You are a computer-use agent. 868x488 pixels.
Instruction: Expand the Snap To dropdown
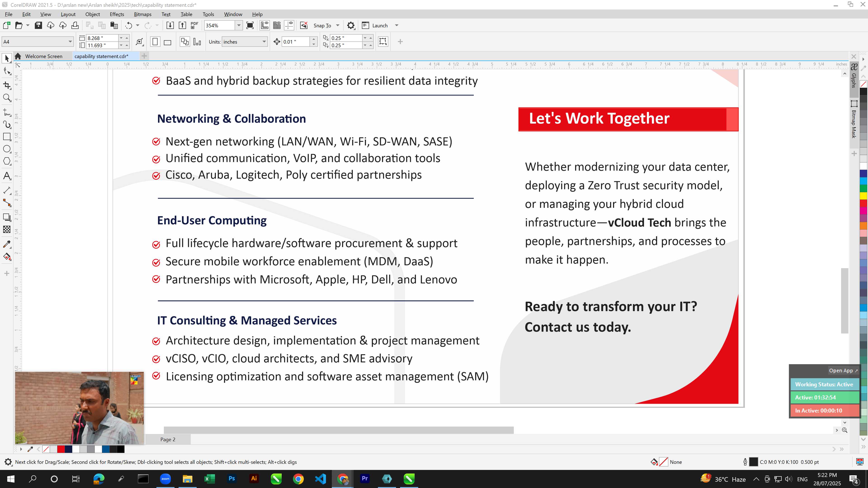click(x=338, y=25)
